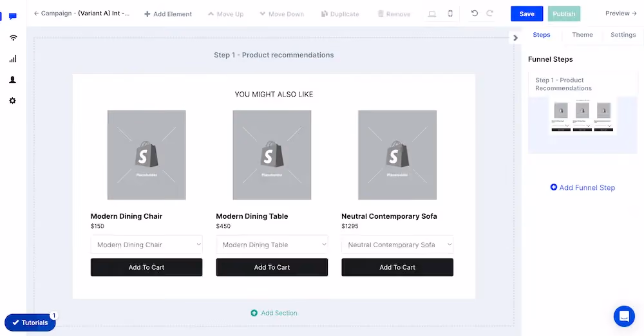Viewport: 644px width, 336px height.
Task: Open the Neutral Contemporary Sofa variant dropdown
Action: [x=397, y=245]
